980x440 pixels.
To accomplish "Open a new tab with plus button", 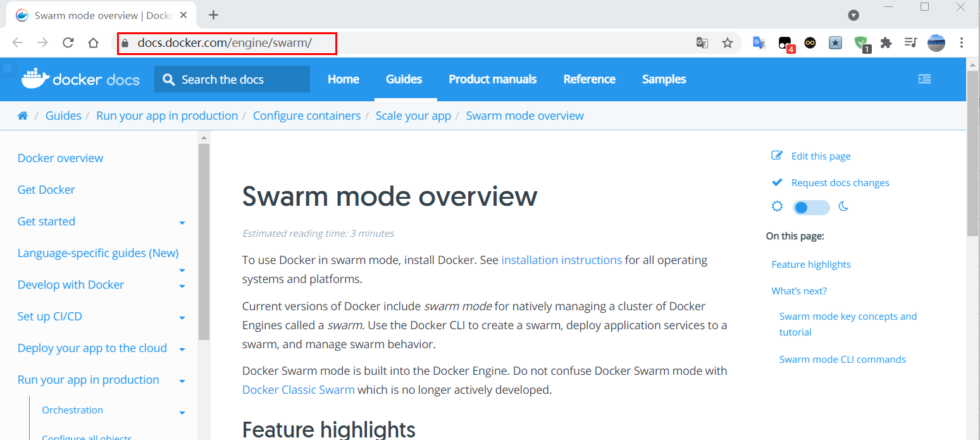I will pos(213,15).
